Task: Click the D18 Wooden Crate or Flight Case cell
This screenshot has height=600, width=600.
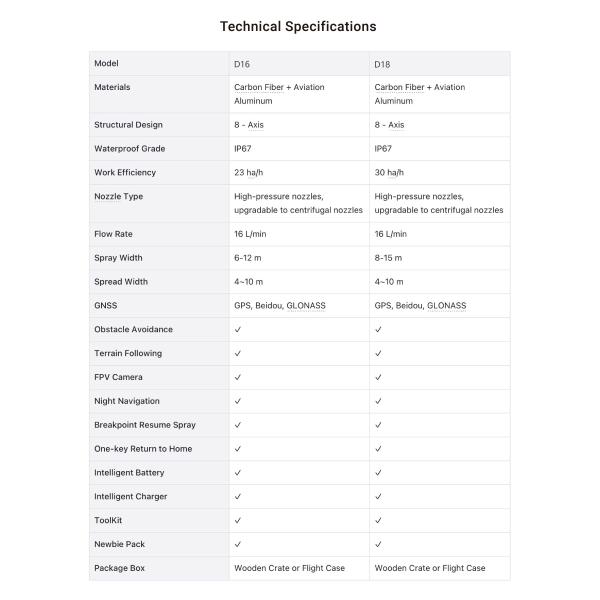Action: tap(430, 568)
